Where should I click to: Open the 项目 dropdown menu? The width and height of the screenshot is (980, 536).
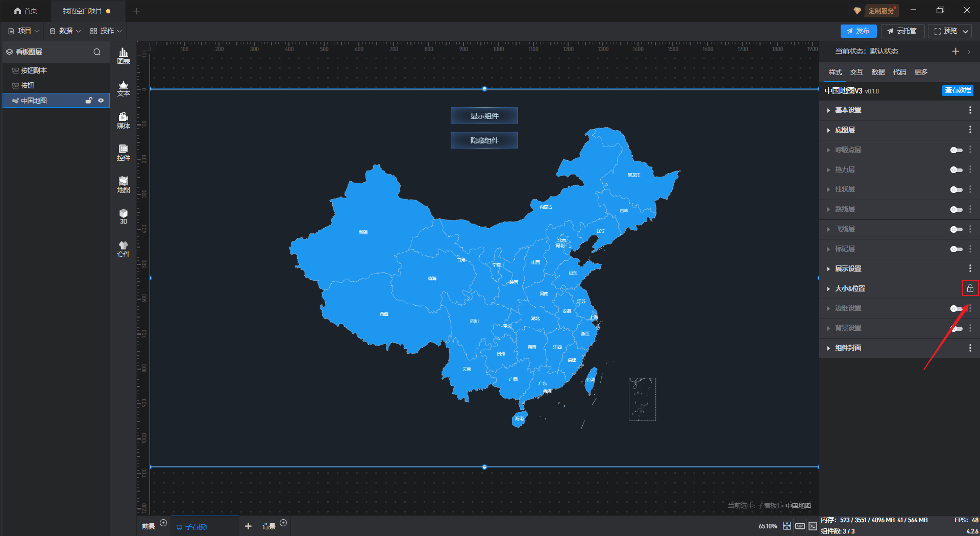pyautogui.click(x=24, y=31)
